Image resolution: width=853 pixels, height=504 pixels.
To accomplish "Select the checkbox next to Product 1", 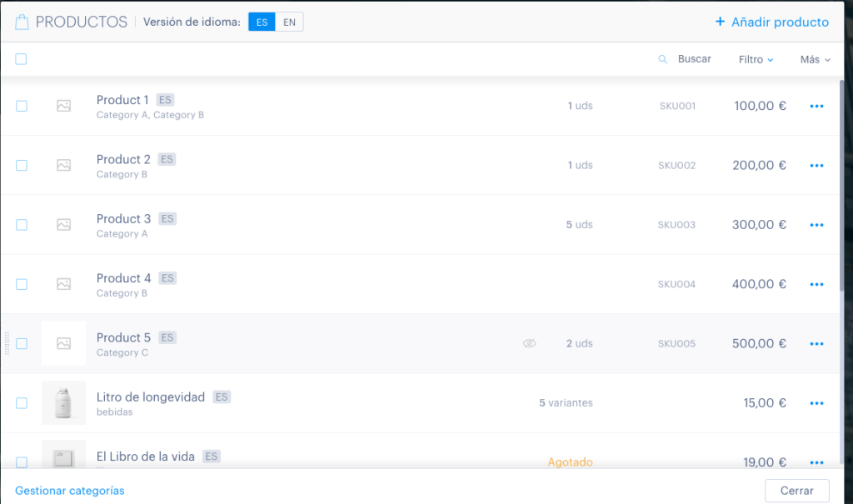I will coord(22,106).
